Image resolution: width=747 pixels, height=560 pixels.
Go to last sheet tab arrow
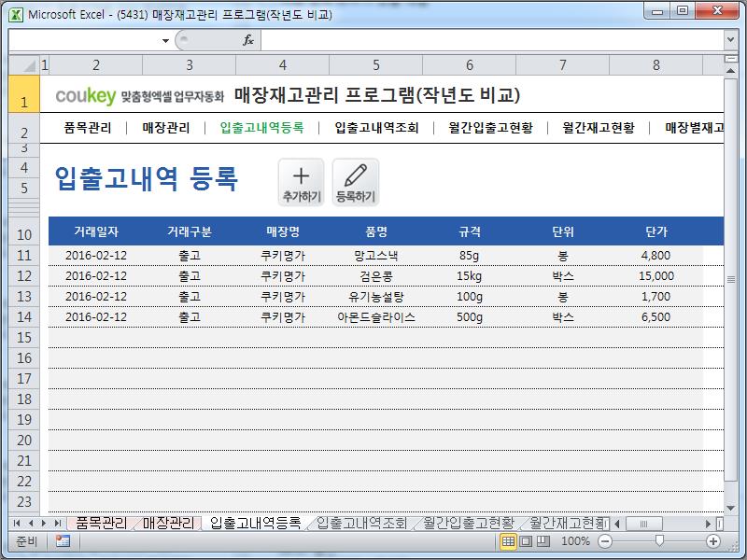point(58,524)
